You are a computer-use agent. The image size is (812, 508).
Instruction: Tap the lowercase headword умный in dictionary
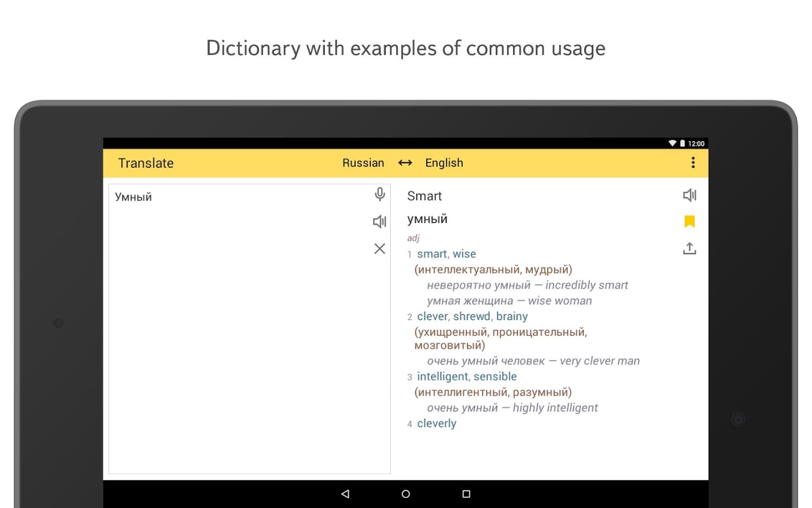(x=427, y=219)
